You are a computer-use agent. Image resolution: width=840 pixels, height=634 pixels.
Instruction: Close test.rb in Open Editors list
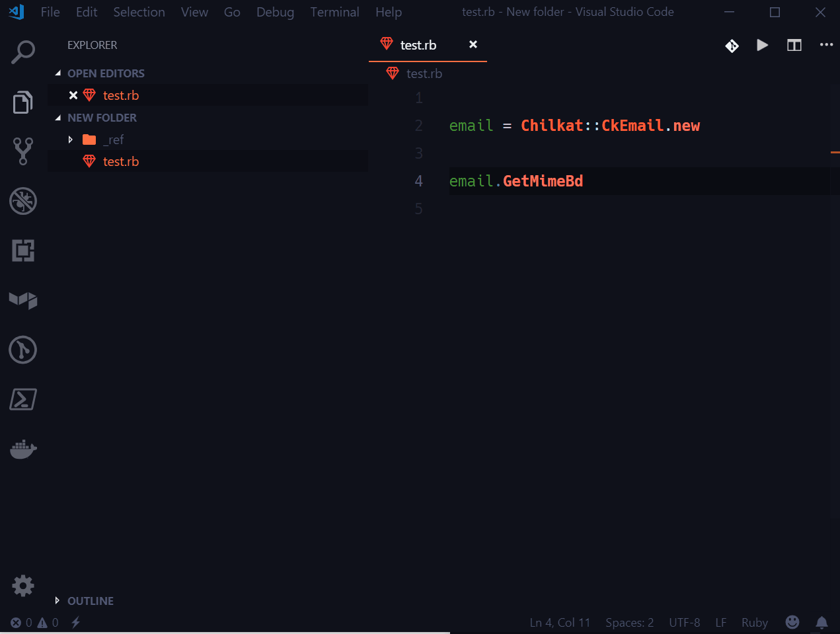tap(73, 95)
